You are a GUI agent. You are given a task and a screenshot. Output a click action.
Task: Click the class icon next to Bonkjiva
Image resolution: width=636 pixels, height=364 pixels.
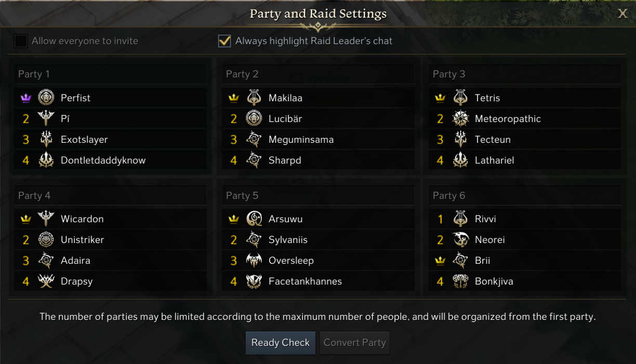tap(460, 281)
